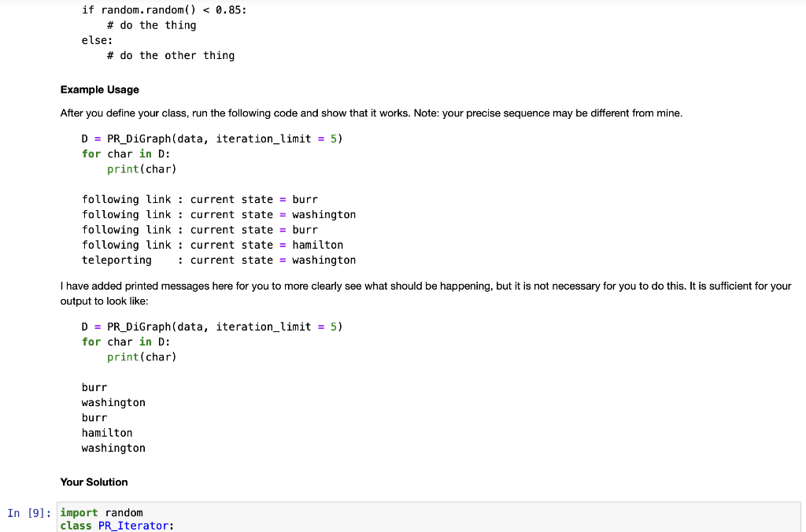Click the iteration_limit value 5
This screenshot has width=806, height=532.
pos(335,138)
